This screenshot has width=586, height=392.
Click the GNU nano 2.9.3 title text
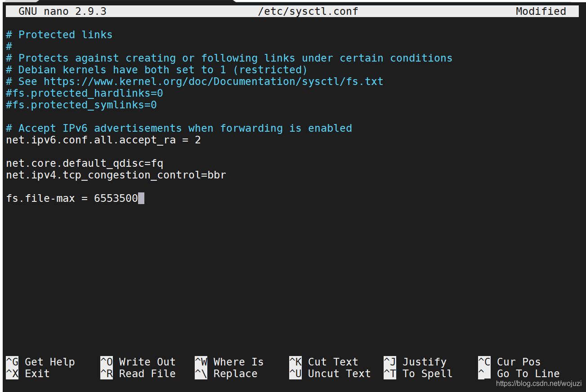pos(63,11)
